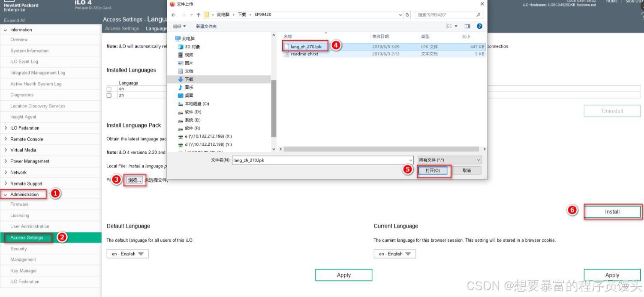Click the 打开(O) button
The image size is (644, 297).
433,171
